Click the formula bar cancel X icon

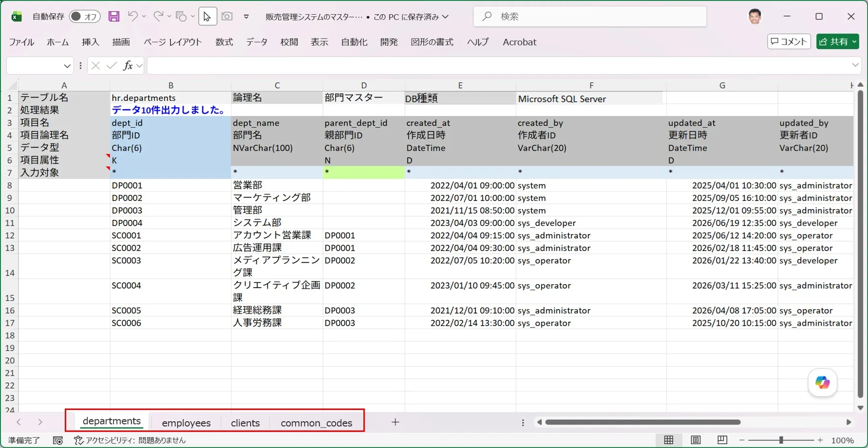(95, 65)
